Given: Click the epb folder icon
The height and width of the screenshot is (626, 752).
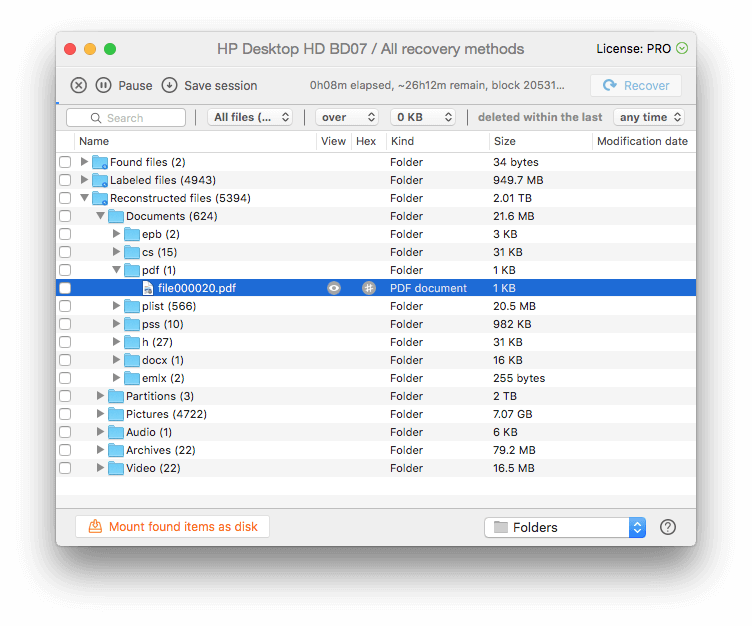Looking at the screenshot, I should pyautogui.click(x=132, y=234).
